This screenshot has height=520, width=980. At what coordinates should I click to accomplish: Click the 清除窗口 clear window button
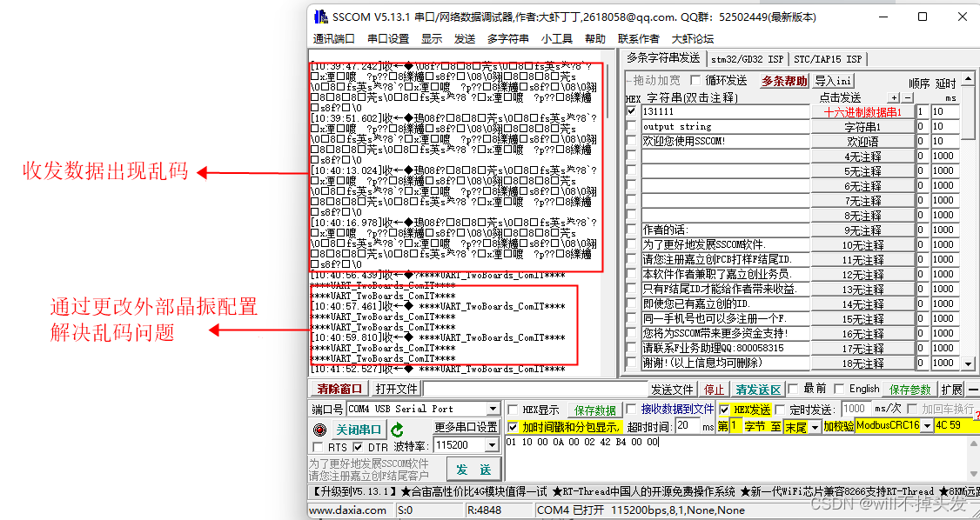pyautogui.click(x=339, y=389)
